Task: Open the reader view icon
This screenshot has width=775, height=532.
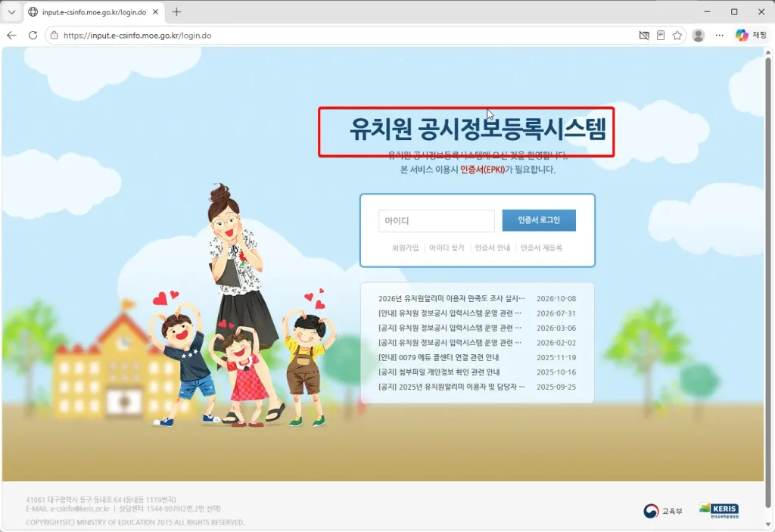Action: pos(661,35)
